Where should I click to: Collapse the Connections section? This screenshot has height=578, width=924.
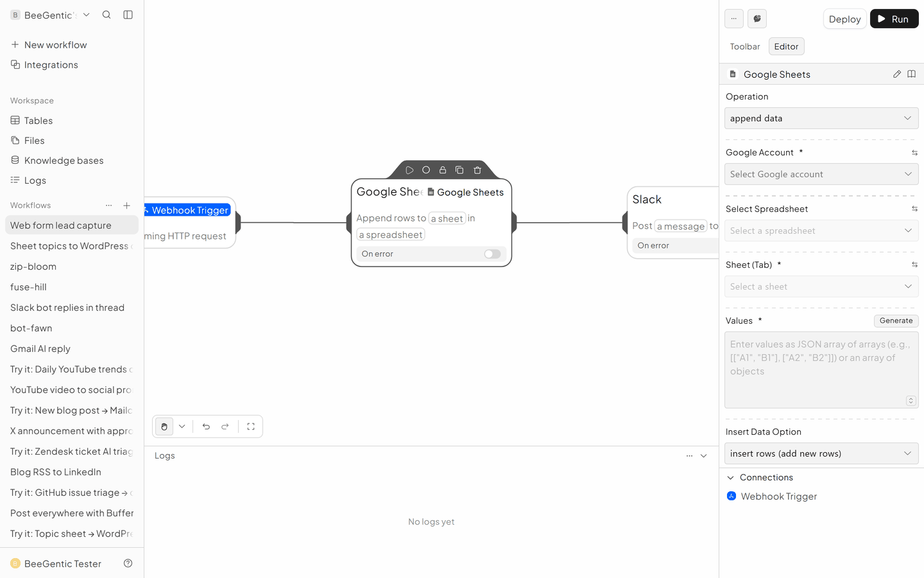pos(730,477)
